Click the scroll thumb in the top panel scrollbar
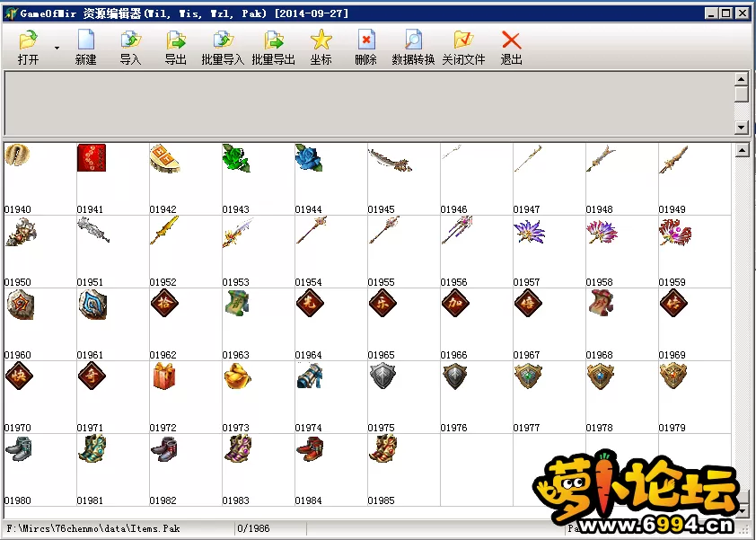Viewport: 756px width, 540px height. point(742,93)
